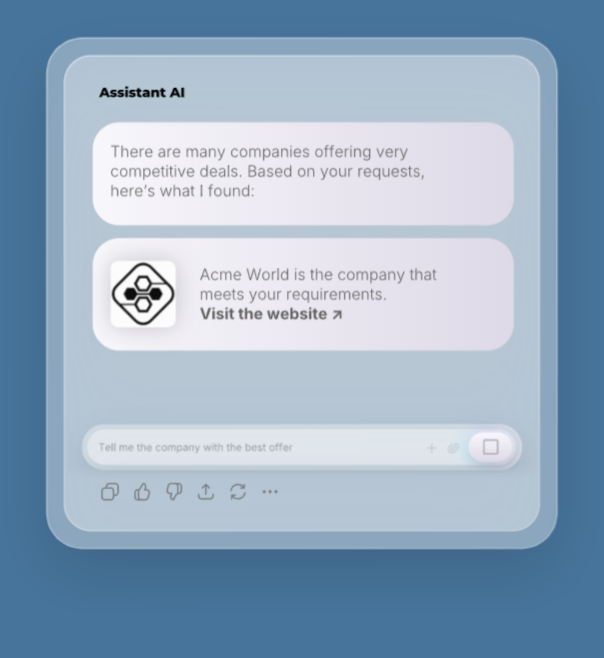The width and height of the screenshot is (604, 658).
Task: Click the attachment link icon
Action: pyautogui.click(x=453, y=448)
